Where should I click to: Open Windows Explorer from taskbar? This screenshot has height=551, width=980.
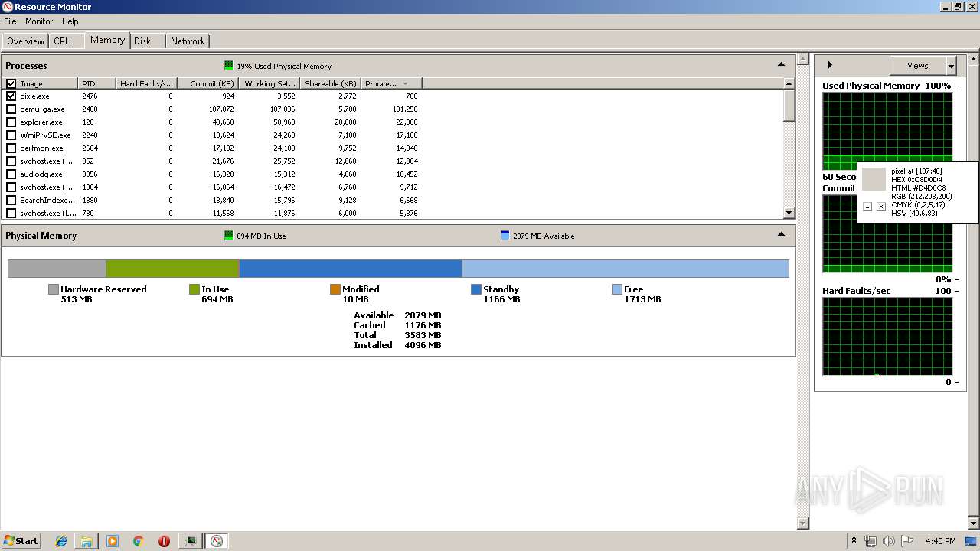click(x=87, y=541)
